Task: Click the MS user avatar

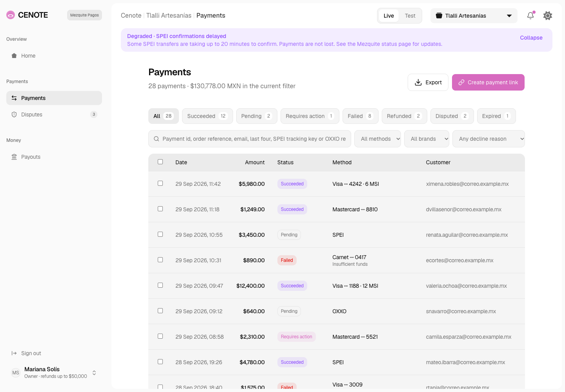Action: click(x=16, y=373)
